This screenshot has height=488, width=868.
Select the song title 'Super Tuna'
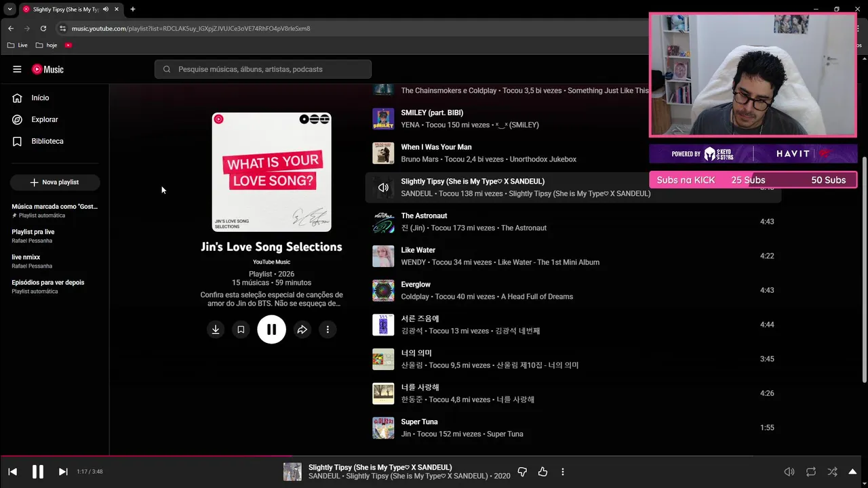click(x=419, y=422)
